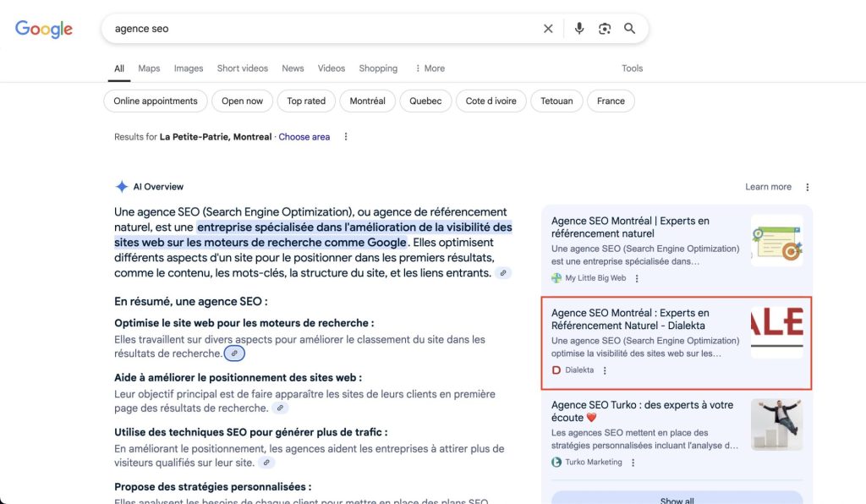Open the More search categories dropdown
This screenshot has width=866, height=504.
pos(430,68)
